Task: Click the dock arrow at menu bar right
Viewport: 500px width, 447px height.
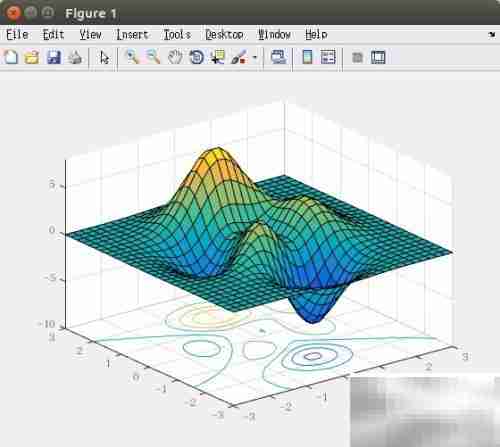Action: (491, 34)
